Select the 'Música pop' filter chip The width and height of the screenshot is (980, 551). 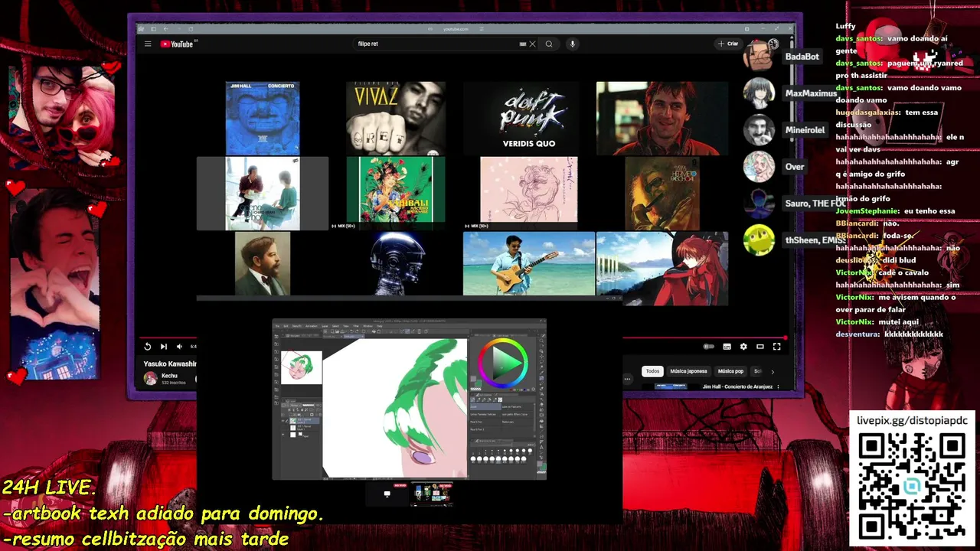click(730, 371)
